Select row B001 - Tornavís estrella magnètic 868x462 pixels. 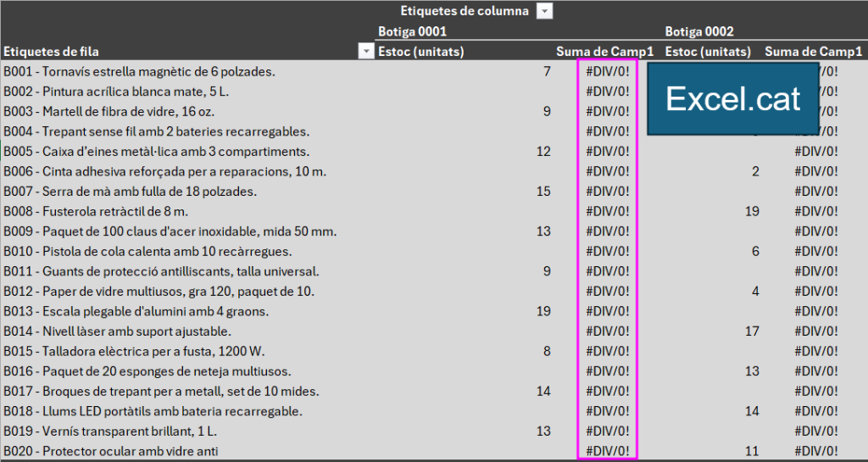(x=140, y=71)
